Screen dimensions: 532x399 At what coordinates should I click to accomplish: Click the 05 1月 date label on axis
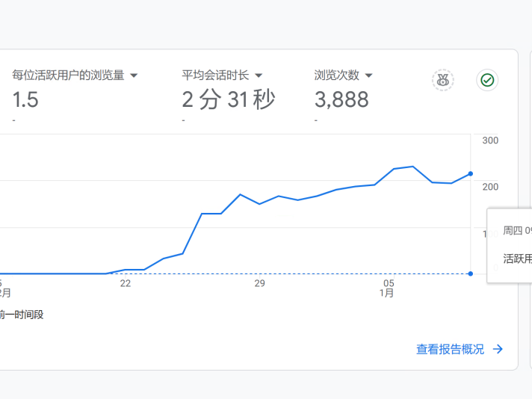[388, 288]
